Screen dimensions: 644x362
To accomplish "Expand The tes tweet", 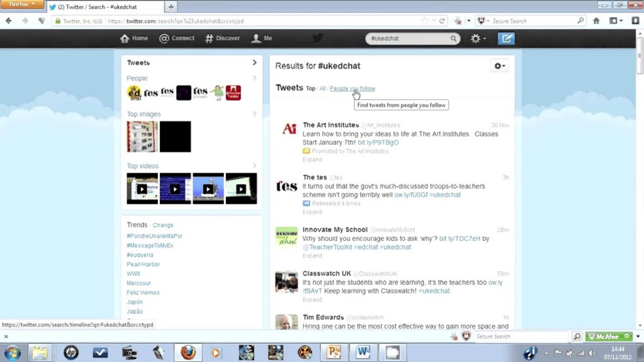I will (312, 212).
